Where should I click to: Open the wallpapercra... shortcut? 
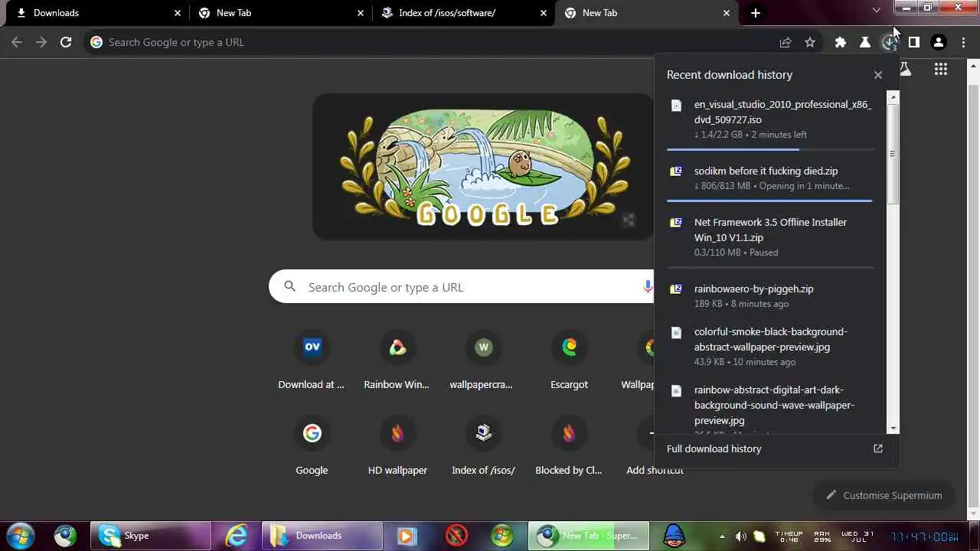(482, 361)
